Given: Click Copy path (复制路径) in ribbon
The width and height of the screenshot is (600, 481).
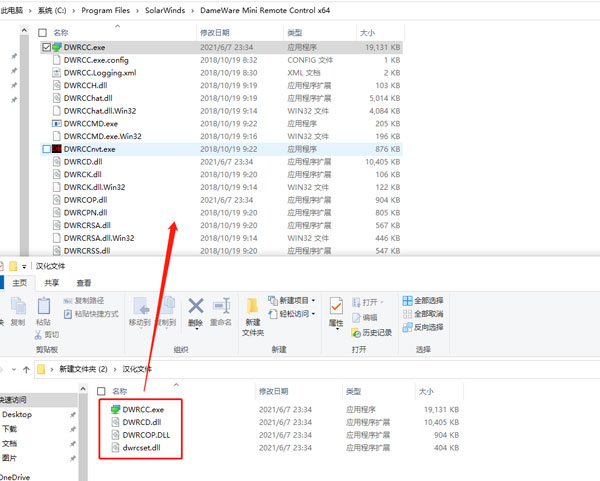Looking at the screenshot, I should coord(84,301).
